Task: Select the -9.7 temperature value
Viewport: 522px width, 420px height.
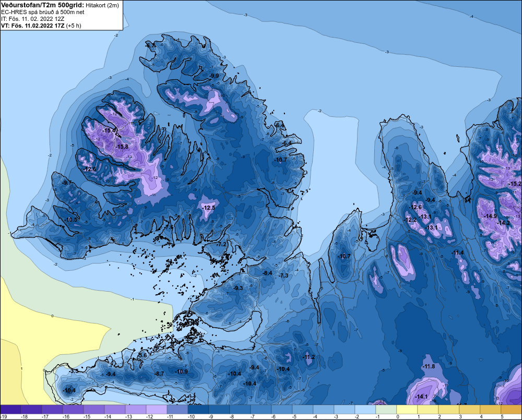Action: (67, 183)
